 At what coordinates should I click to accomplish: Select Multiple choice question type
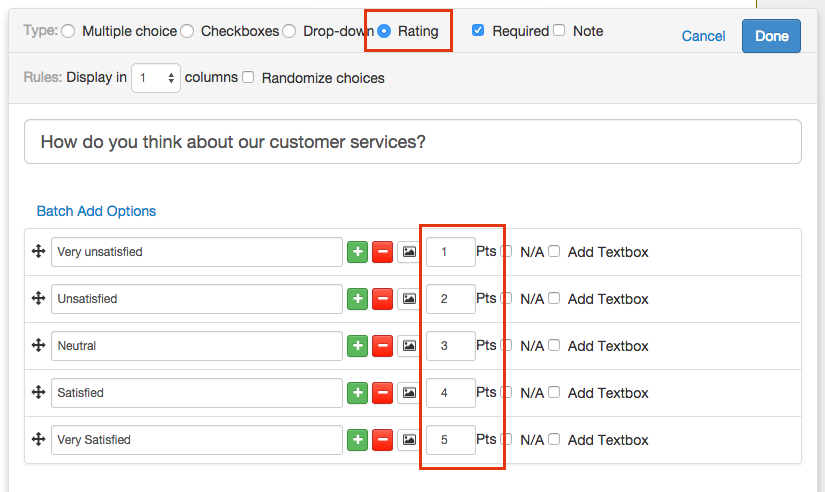pos(68,31)
